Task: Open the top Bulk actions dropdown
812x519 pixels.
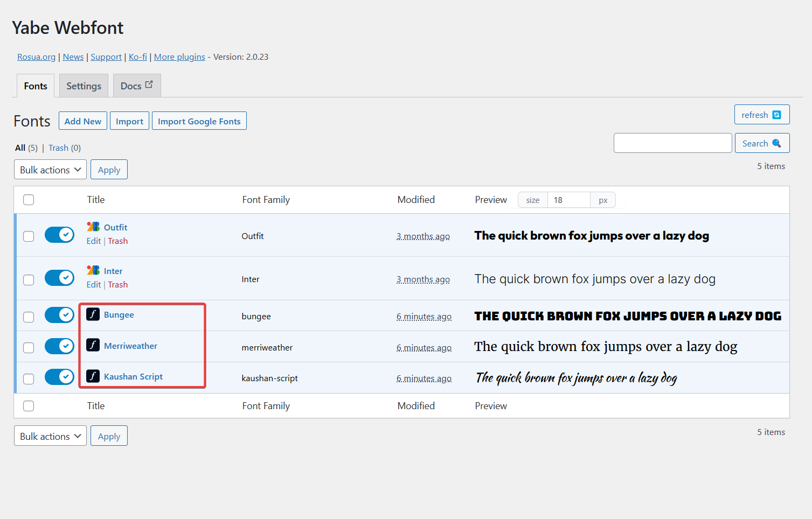Action: [50, 170]
